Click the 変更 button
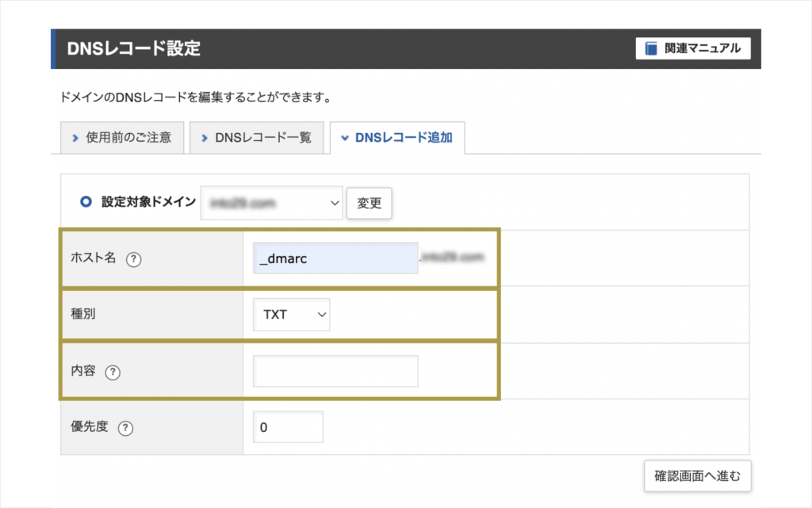 pyautogui.click(x=370, y=203)
